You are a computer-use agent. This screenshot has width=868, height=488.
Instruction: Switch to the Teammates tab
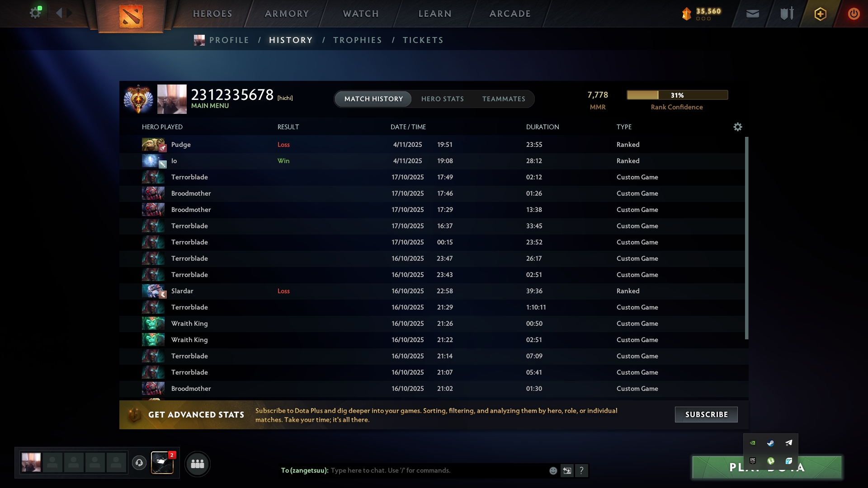[504, 99]
